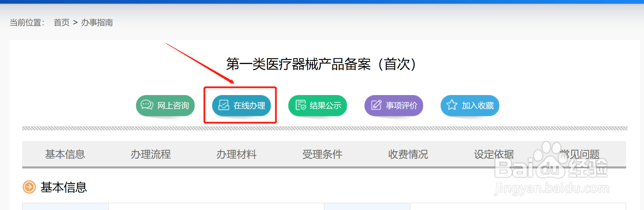644x210 pixels.
Task: Open the 常见问题 tab
Action: pos(580,154)
